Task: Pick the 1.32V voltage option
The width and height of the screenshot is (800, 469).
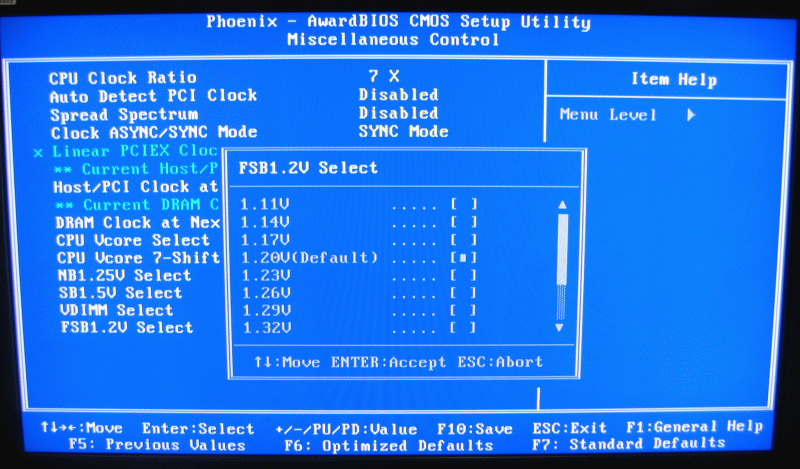Action: point(463,327)
